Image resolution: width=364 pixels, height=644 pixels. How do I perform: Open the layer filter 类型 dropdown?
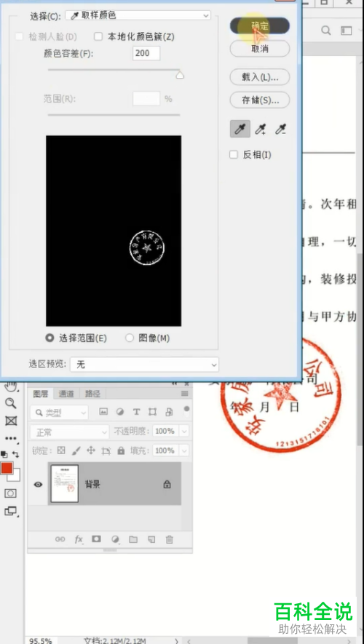(x=59, y=412)
